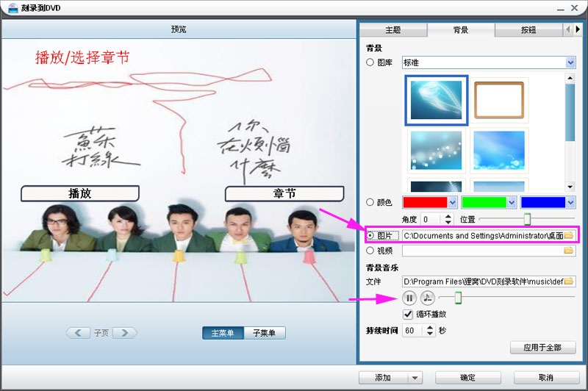This screenshot has width=588, height=391.
Task: Cancel with the 取消 button
Action: click(x=546, y=378)
